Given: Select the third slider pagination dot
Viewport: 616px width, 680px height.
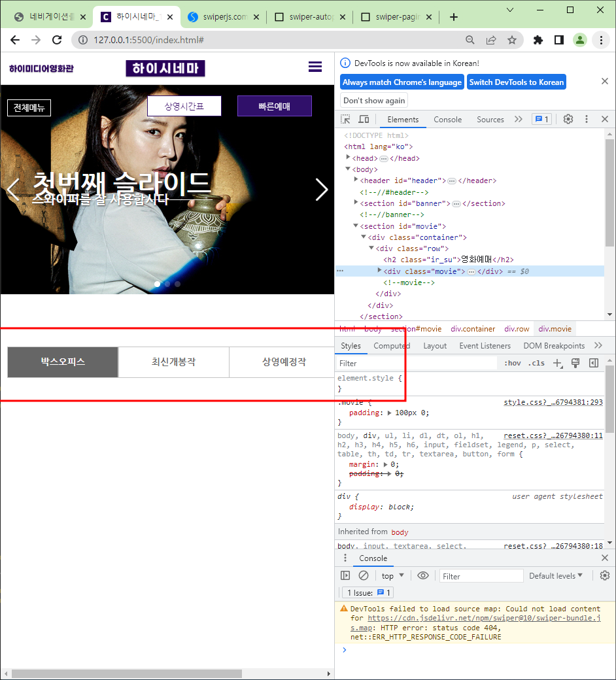Looking at the screenshot, I should [x=177, y=284].
